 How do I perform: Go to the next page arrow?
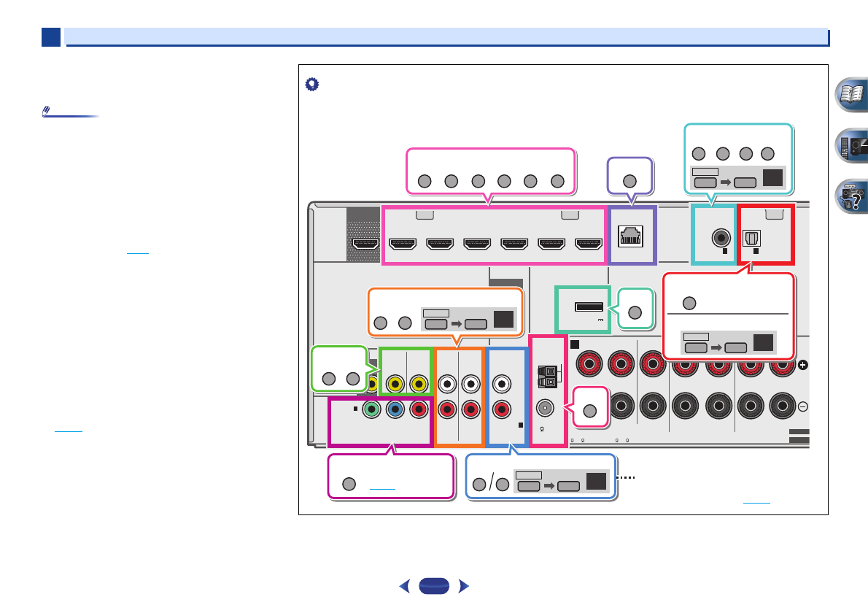[462, 586]
